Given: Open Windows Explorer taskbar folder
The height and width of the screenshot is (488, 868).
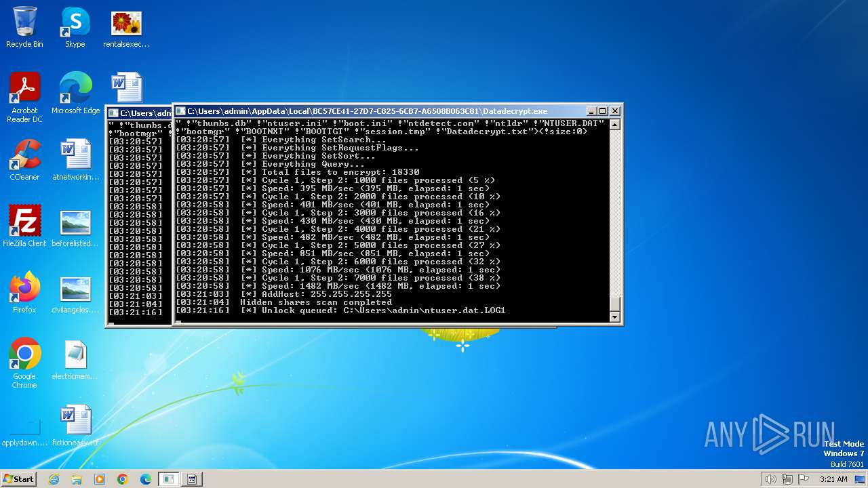Looking at the screenshot, I should click(77, 479).
